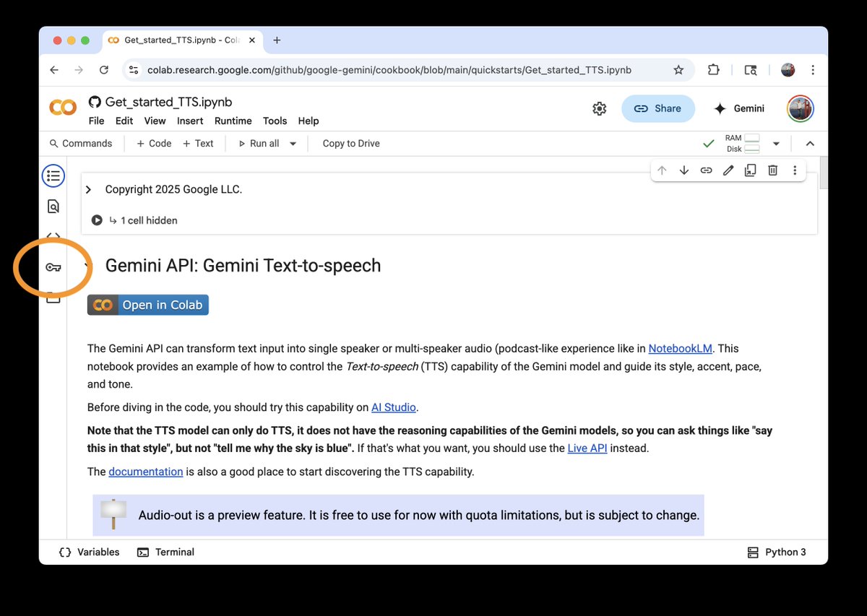The image size is (867, 616).
Task: Click the Open in Colab badge
Action: [x=148, y=305]
